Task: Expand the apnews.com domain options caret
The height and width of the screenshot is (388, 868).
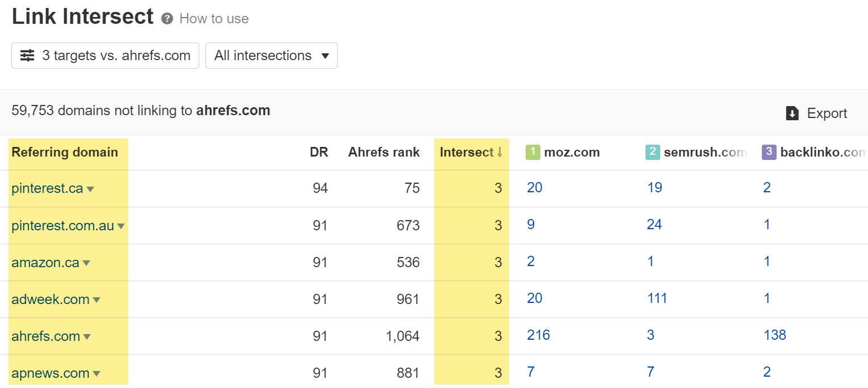Action: (96, 373)
